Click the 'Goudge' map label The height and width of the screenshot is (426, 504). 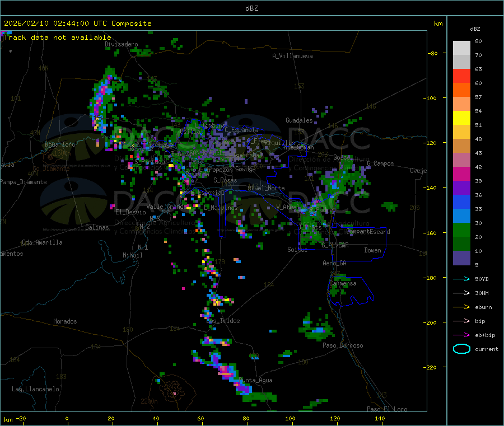245,169
